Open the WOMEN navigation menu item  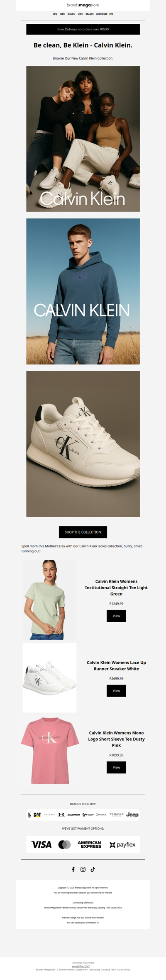pyautogui.click(x=71, y=14)
